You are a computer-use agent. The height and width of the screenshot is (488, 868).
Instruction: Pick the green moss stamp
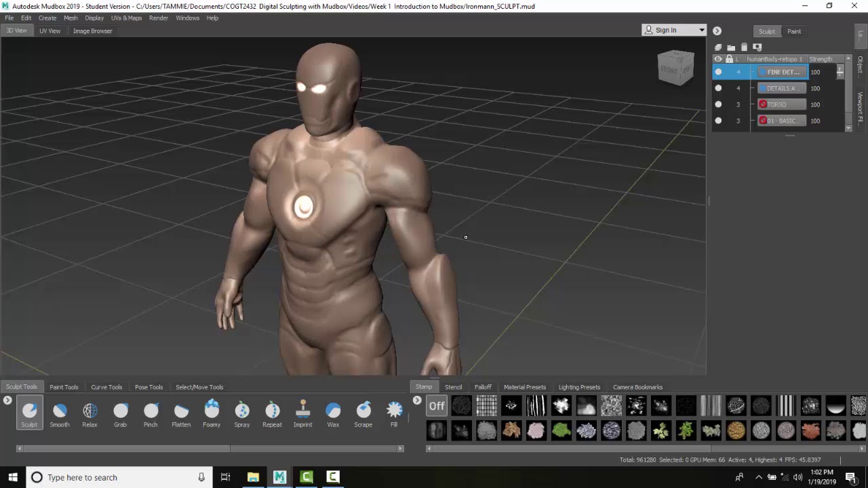(x=561, y=430)
